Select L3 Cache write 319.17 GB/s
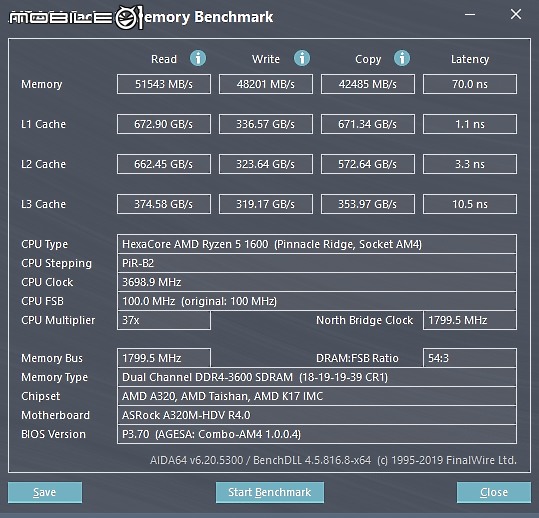 [266, 204]
